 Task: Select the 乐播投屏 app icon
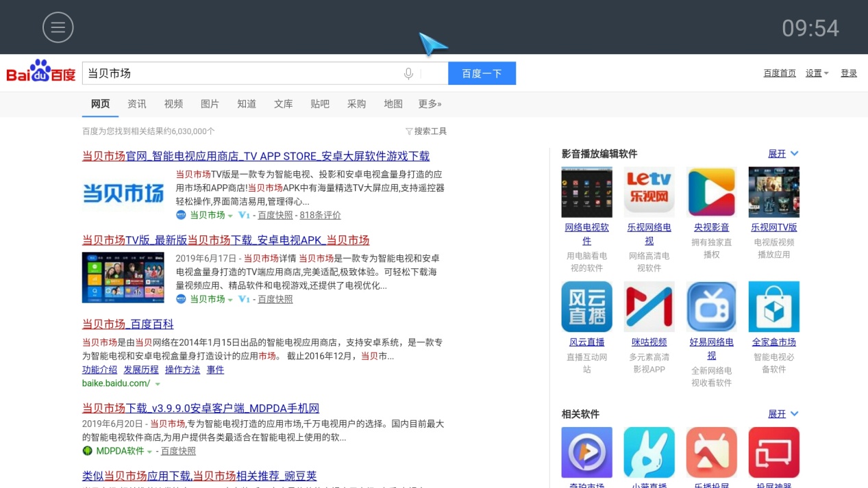coord(710,452)
